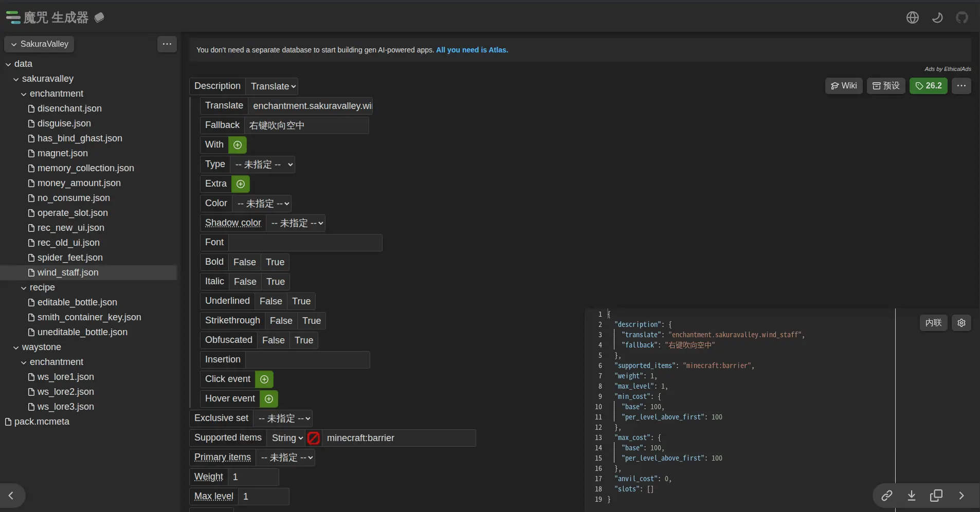This screenshot has width=980, height=512.
Task: Open the Description Translate dropdown
Action: click(x=273, y=86)
